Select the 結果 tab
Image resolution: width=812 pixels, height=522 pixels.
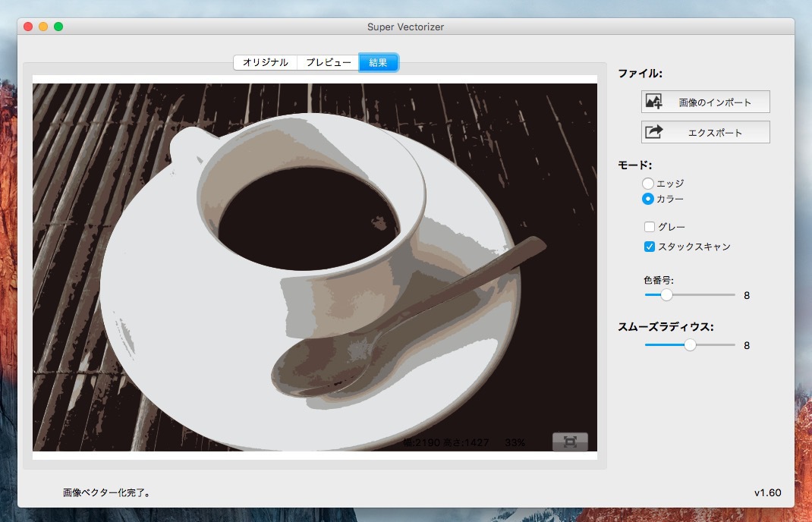pyautogui.click(x=378, y=62)
